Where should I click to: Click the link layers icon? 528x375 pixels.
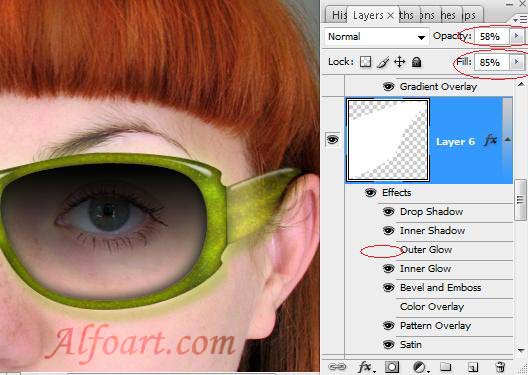pyautogui.click(x=337, y=366)
